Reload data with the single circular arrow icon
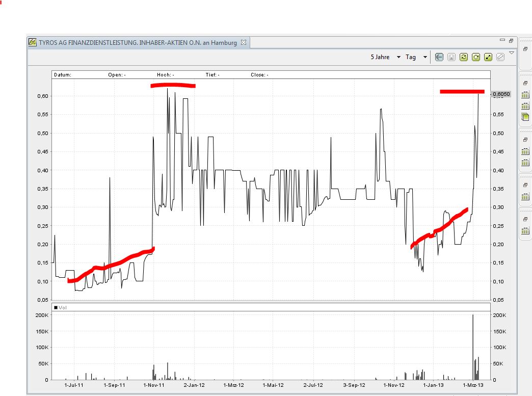532x396 pixels. tap(475, 57)
